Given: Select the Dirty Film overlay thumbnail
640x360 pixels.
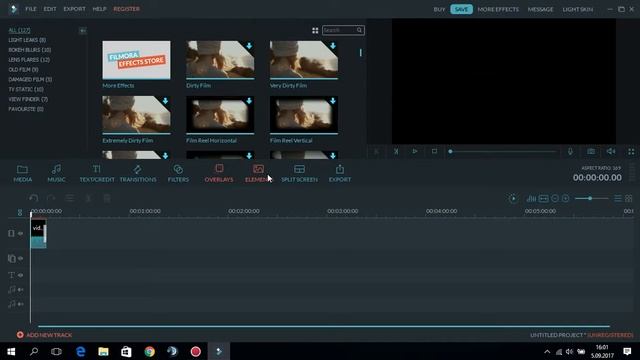Looking at the screenshot, I should [220, 60].
